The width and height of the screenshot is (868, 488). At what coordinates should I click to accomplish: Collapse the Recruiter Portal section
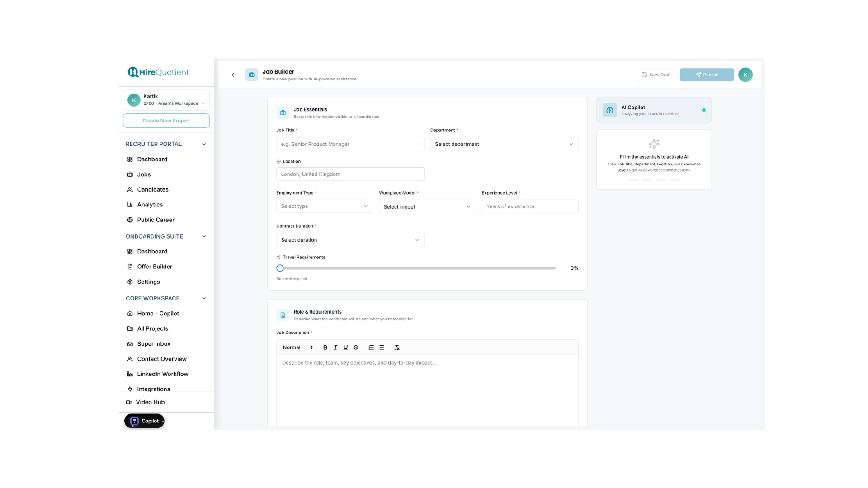tap(204, 144)
